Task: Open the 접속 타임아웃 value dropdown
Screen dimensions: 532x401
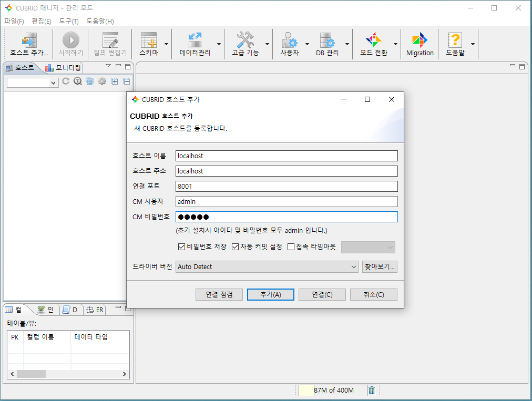Action: tap(368, 248)
